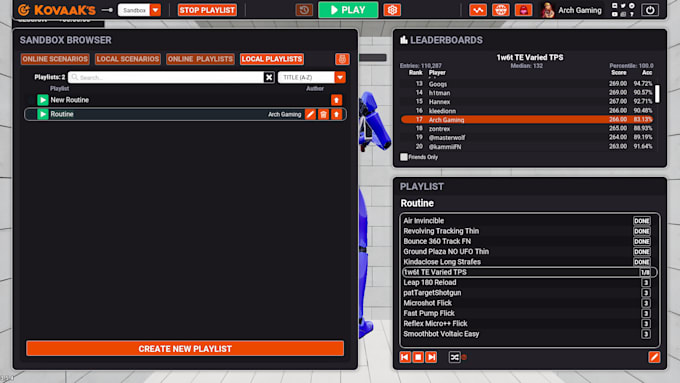Click the globe web icon in top bar
The image size is (680, 383).
500,10
